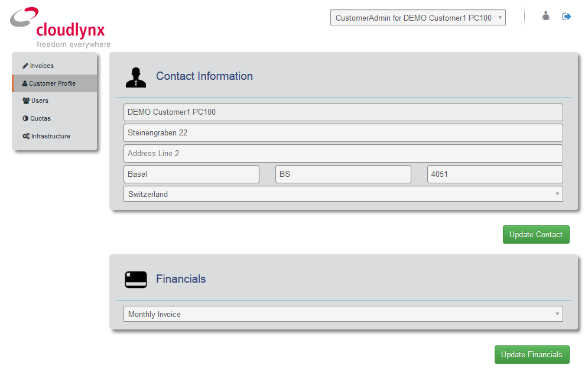The width and height of the screenshot is (588, 385).
Task: Click the cloudlynx logo
Action: (x=60, y=27)
